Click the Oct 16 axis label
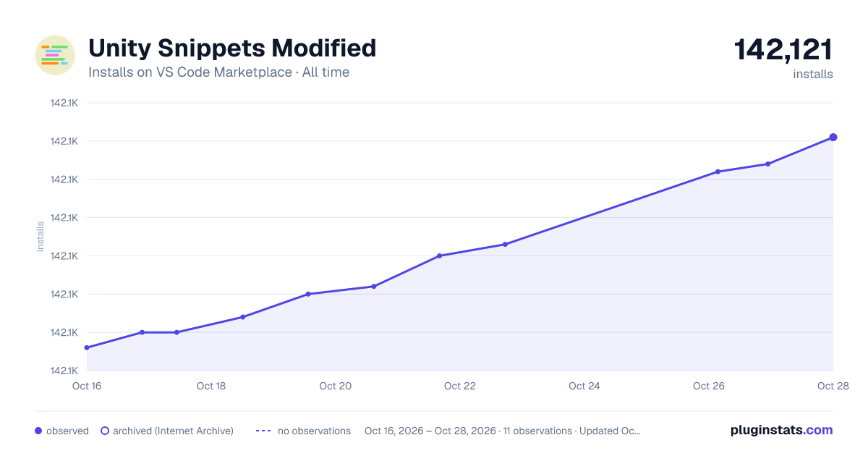 click(x=87, y=386)
